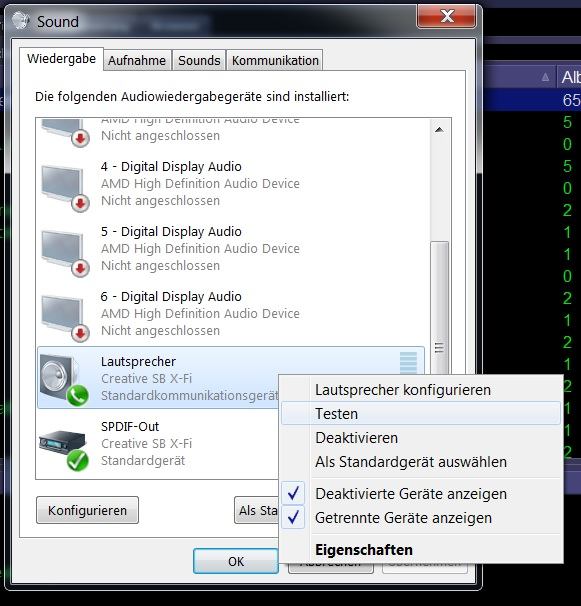This screenshot has height=606, width=581.
Task: Click the highlighted 65 cell in background window
Action: pos(571,100)
